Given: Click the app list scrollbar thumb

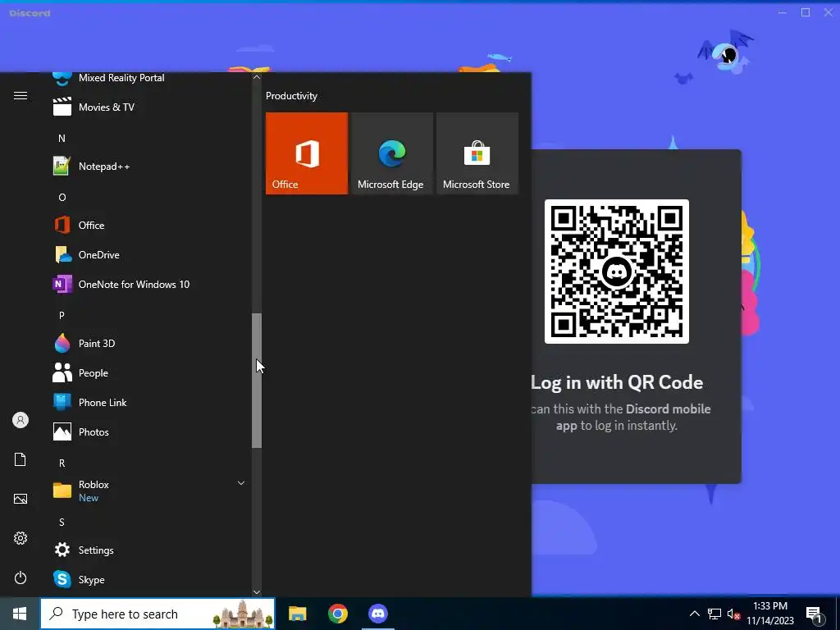Looking at the screenshot, I should click(257, 381).
